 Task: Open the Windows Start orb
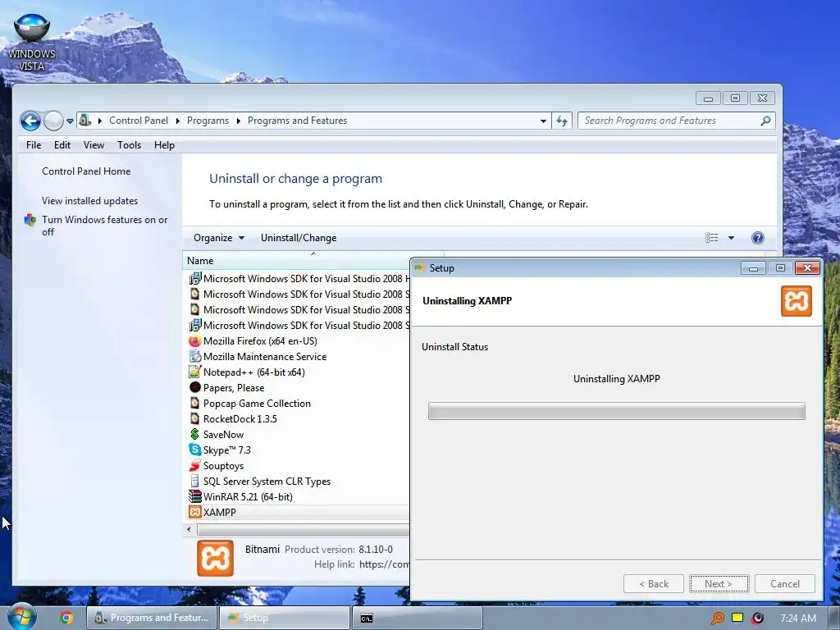click(21, 617)
